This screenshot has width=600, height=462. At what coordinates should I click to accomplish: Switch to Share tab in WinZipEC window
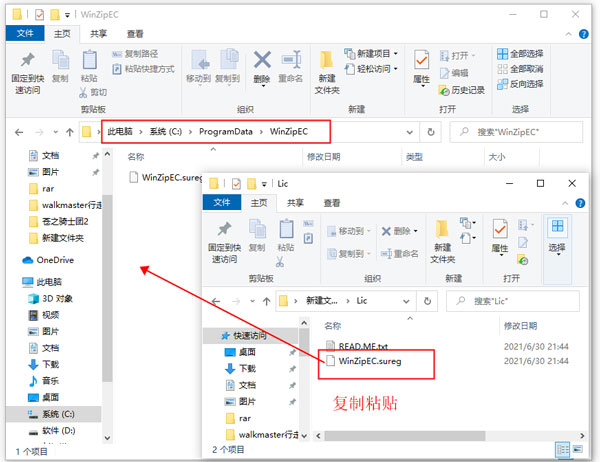[x=99, y=34]
